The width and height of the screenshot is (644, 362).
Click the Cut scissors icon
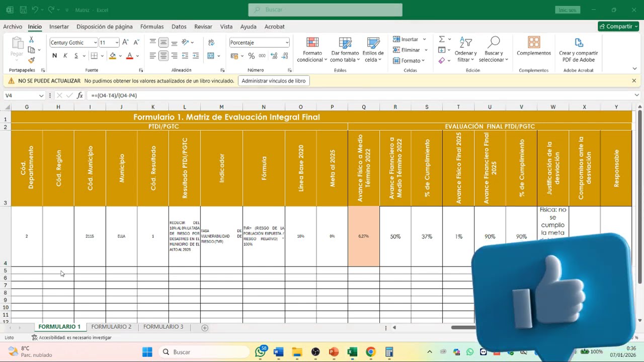(x=31, y=40)
